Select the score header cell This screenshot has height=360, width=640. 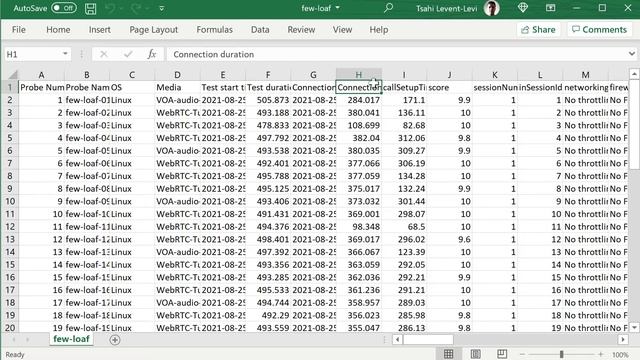click(449, 87)
